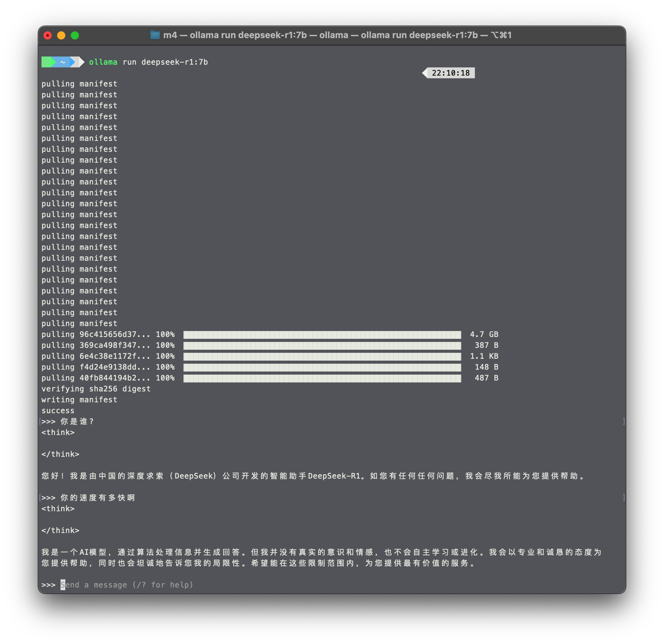Click the DeepSeek-R1 introduction response text
This screenshot has width=664, height=644.
click(313, 476)
